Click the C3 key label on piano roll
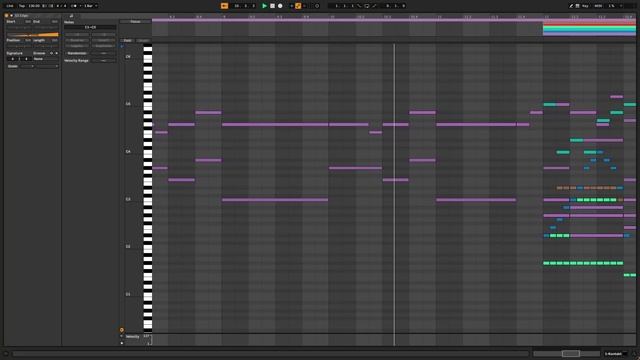Viewport: 640px width, 360px height. [x=128, y=199]
